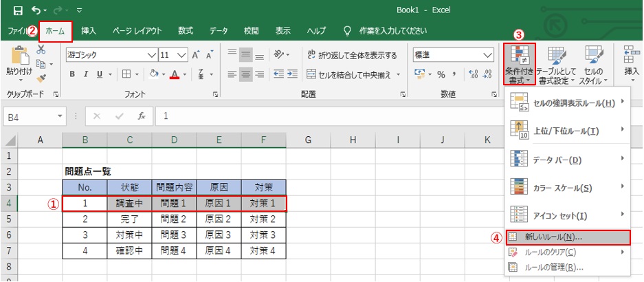
Task: Apply red font color A button
Action: click(175, 74)
